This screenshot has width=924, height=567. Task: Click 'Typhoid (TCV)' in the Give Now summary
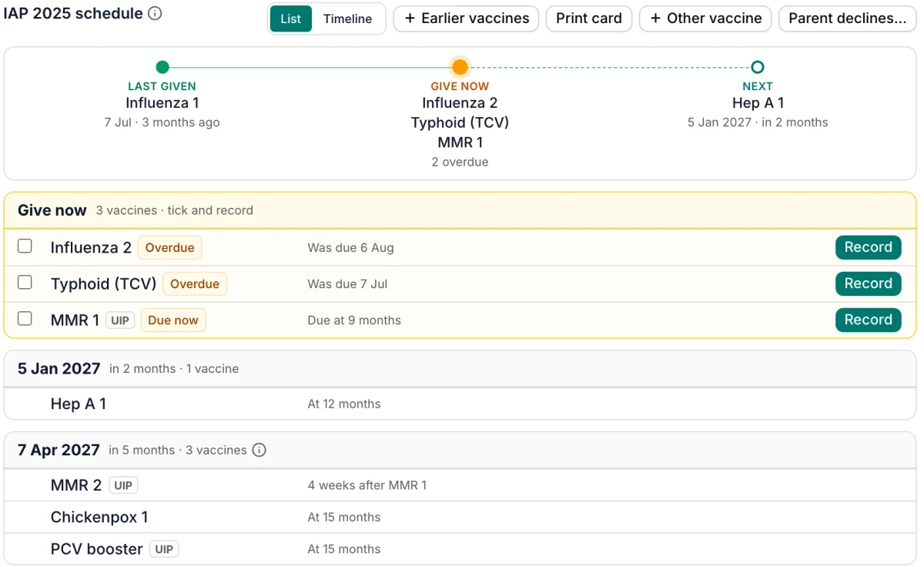pyautogui.click(x=460, y=122)
